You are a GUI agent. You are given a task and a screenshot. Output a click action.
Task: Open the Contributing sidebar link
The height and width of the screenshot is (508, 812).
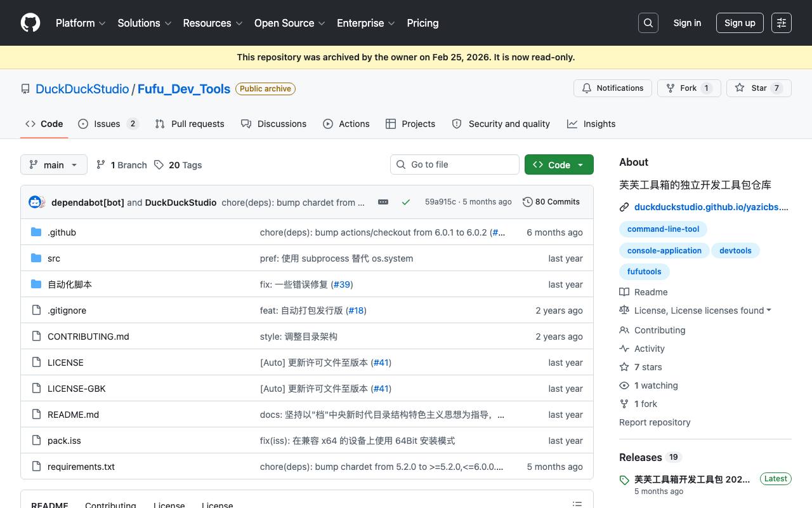click(660, 330)
